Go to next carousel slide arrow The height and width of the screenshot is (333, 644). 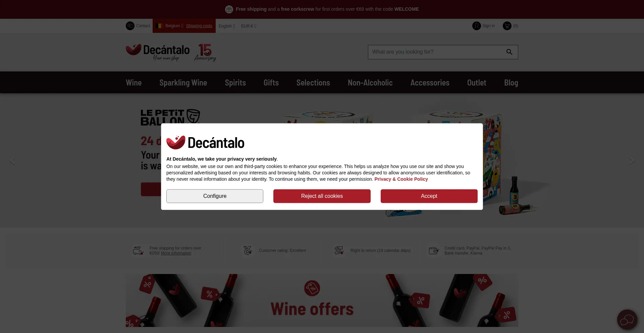coord(631,161)
